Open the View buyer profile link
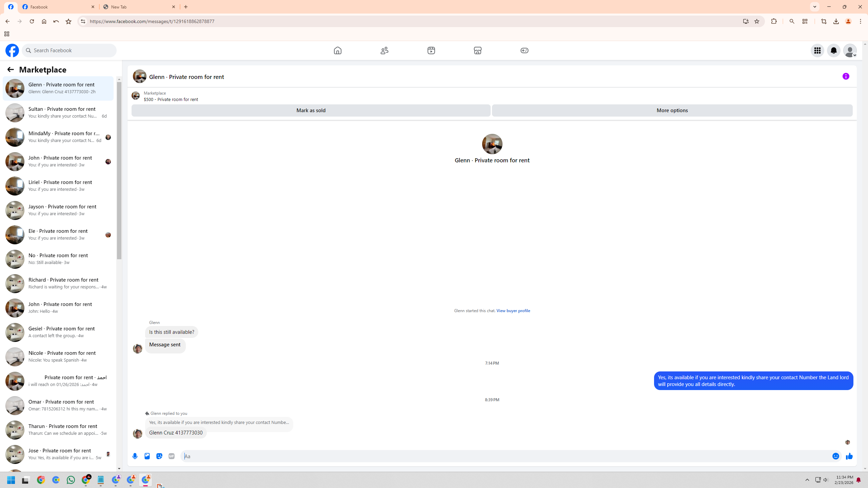 pos(513,311)
